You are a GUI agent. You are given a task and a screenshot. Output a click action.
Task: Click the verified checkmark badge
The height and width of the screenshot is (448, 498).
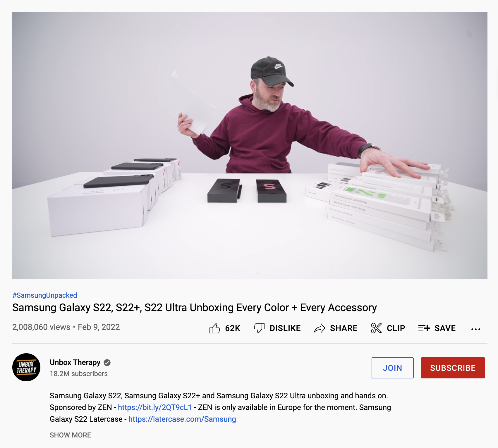pyautogui.click(x=107, y=363)
